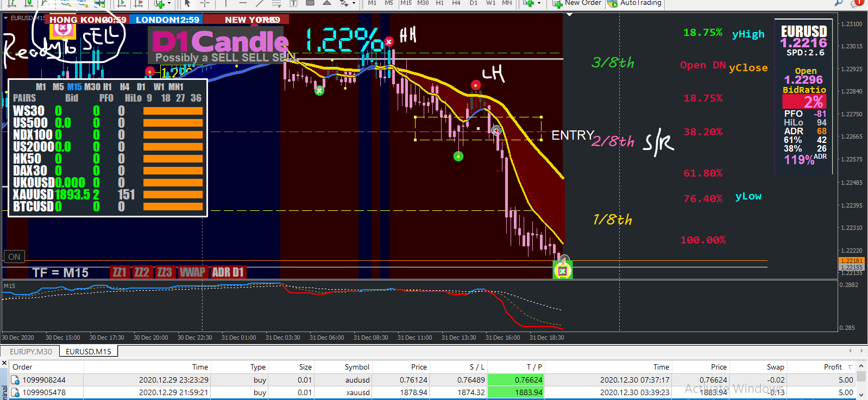868x400 pixels.
Task: Activate the crosshair tool
Action: (x=205, y=3)
